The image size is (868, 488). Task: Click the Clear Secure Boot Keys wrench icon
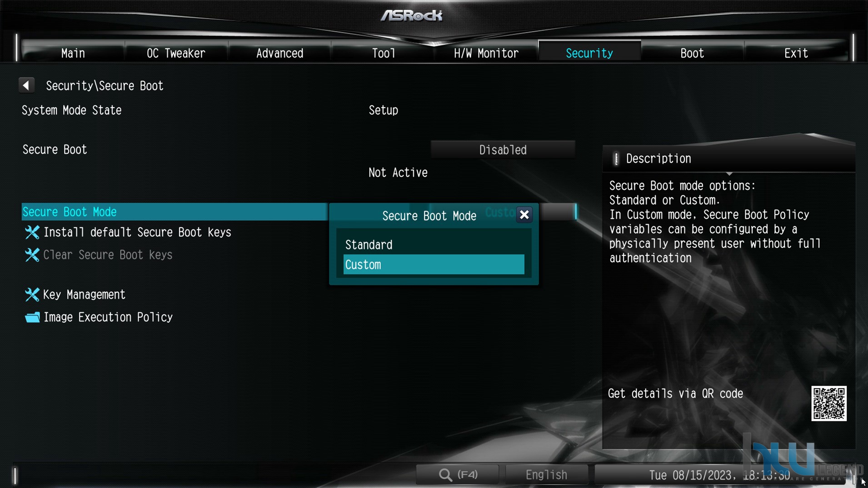pyautogui.click(x=32, y=255)
